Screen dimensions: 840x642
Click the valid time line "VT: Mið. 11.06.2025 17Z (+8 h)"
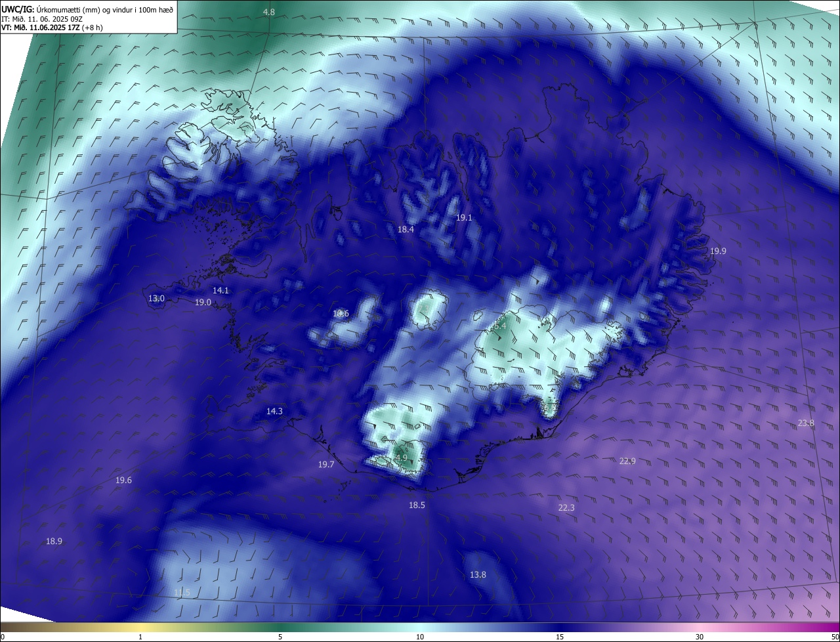click(52, 28)
